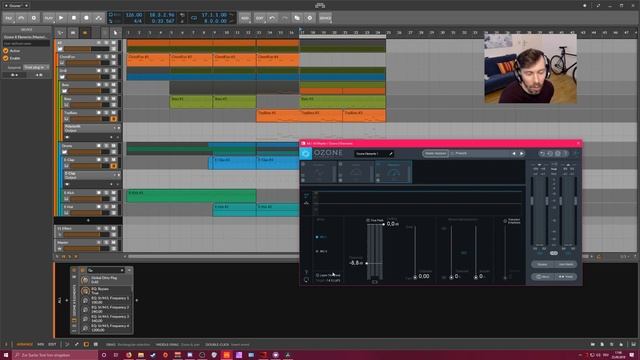
Task: Click the DEVICE button in the top toolbar
Action: tap(325, 18)
